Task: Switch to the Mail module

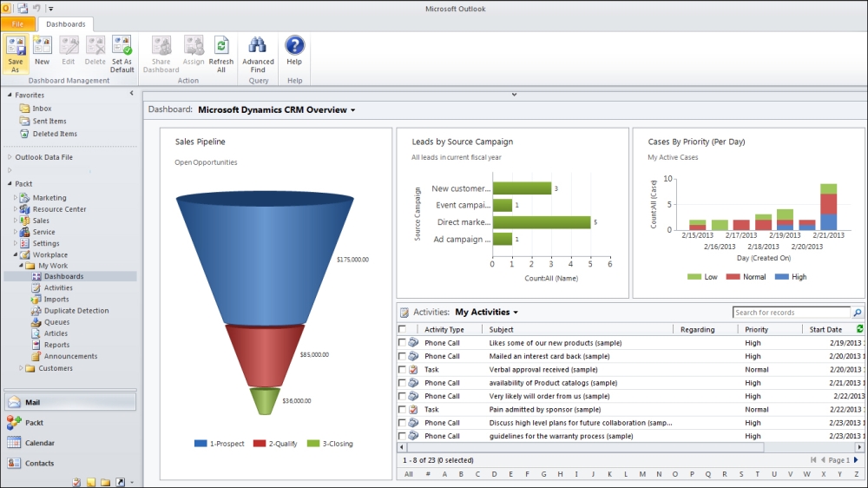Action: (70, 402)
